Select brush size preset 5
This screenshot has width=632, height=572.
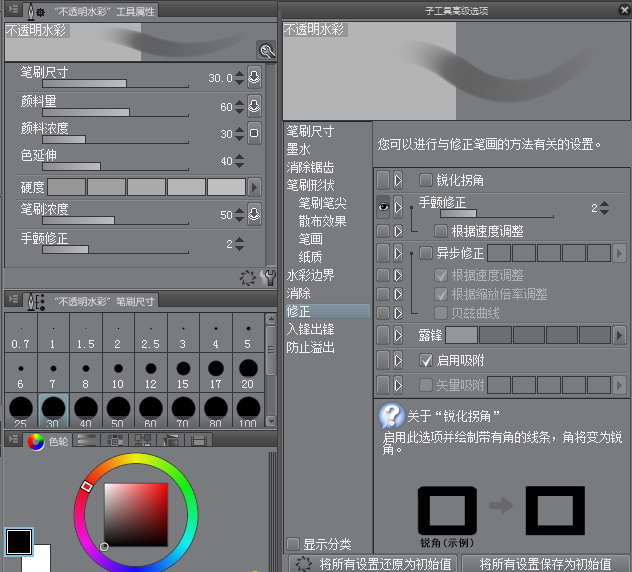248,334
